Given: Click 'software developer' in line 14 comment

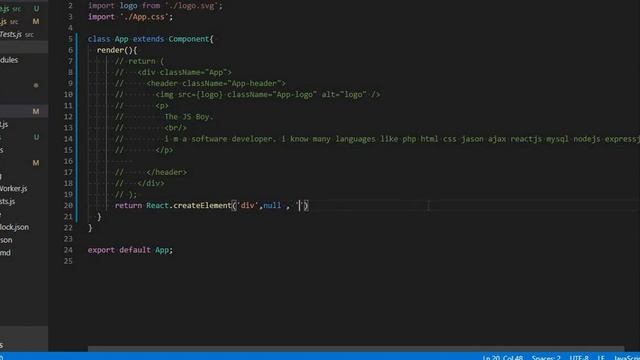Looking at the screenshot, I should tap(234, 139).
